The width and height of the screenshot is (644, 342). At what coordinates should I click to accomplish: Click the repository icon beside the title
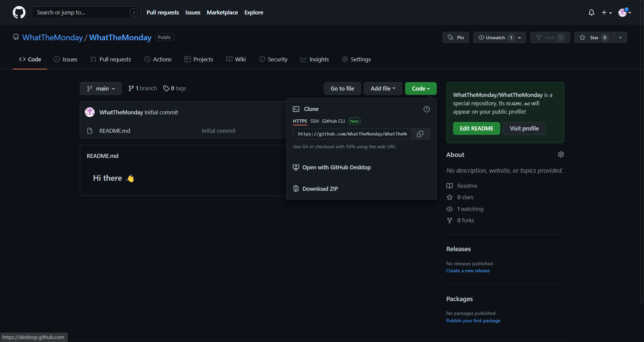coord(16,37)
